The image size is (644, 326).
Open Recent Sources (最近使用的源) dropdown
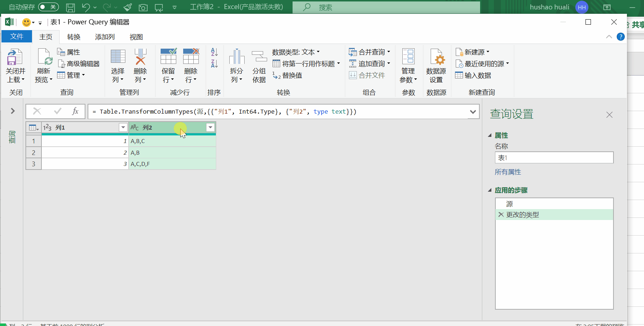[482, 64]
